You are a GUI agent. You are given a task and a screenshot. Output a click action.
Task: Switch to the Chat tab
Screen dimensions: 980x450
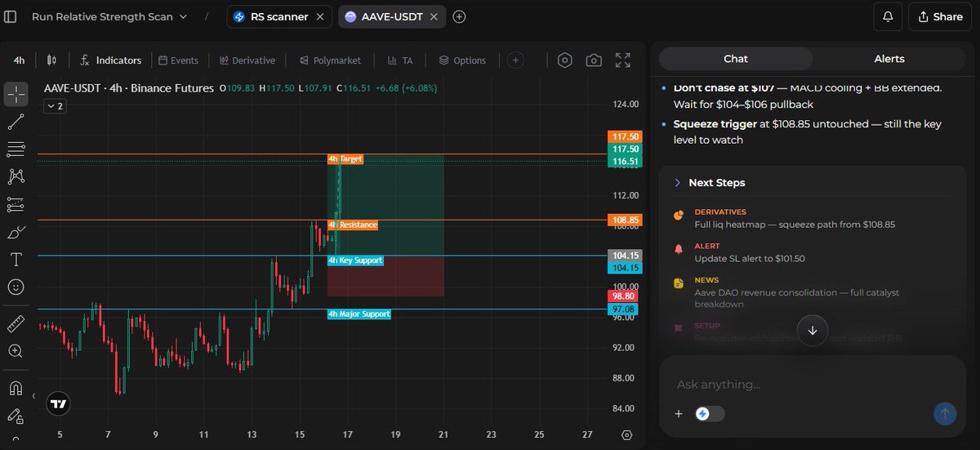coord(736,59)
